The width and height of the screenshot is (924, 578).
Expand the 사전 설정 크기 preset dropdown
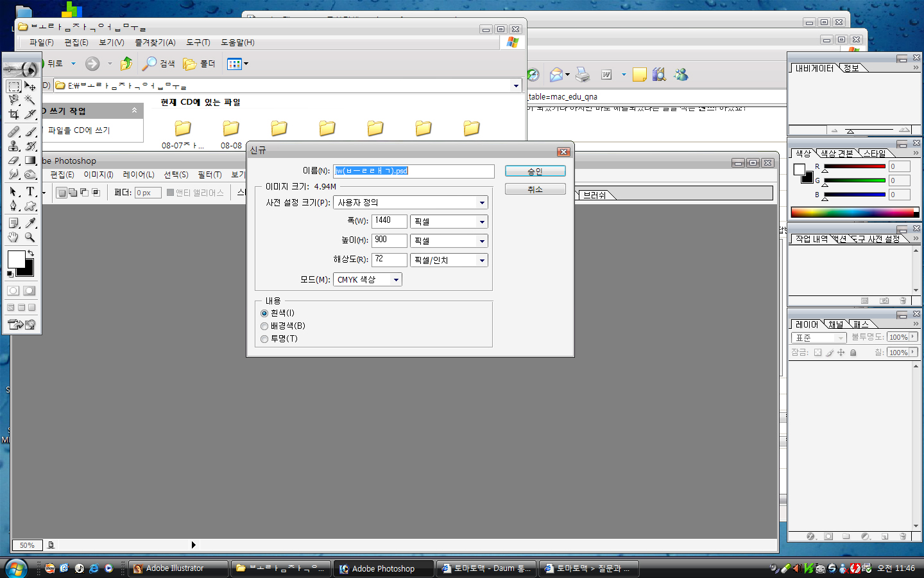[482, 203]
